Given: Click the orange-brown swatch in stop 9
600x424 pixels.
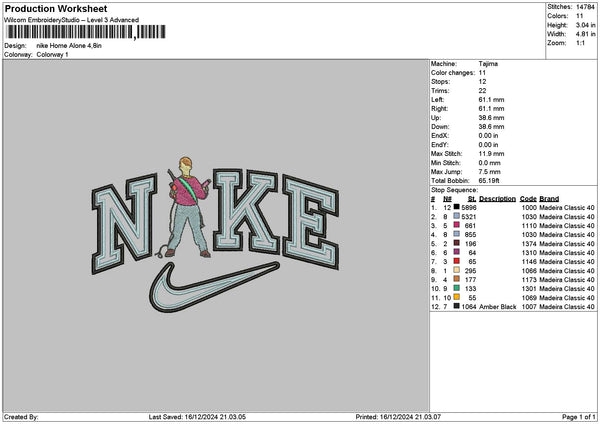Looking at the screenshot, I should tap(457, 279).
